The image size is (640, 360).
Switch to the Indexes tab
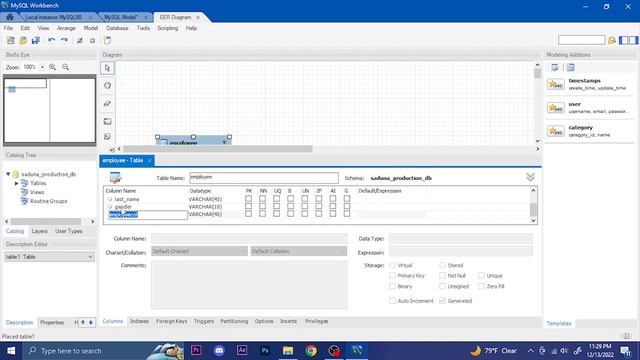tap(139, 321)
